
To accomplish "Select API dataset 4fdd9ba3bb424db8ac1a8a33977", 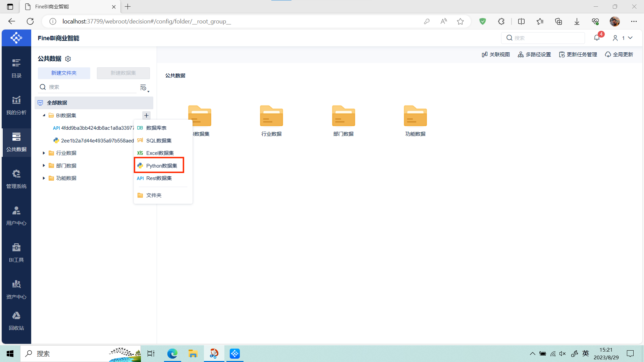I will (93, 128).
